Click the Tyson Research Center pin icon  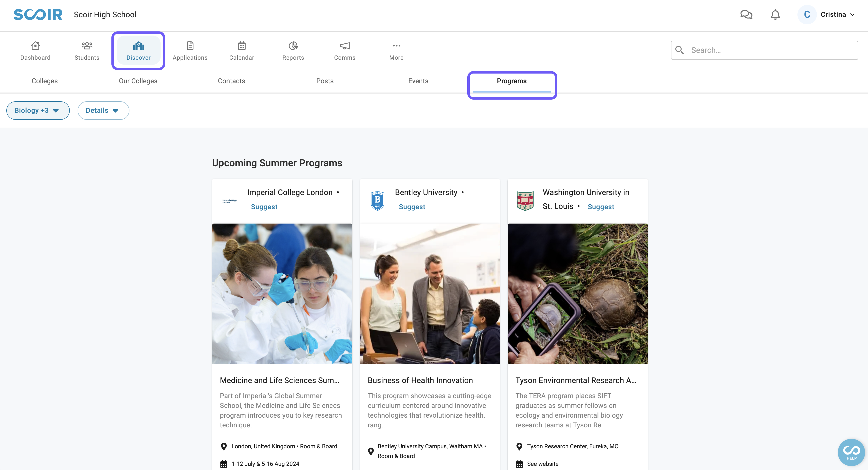[x=519, y=447]
